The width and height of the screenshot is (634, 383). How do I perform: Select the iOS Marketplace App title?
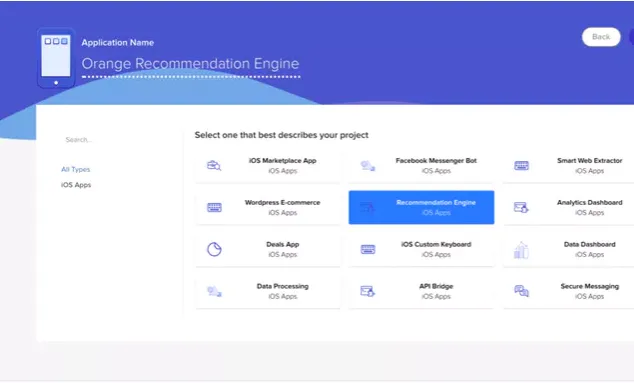point(283,161)
